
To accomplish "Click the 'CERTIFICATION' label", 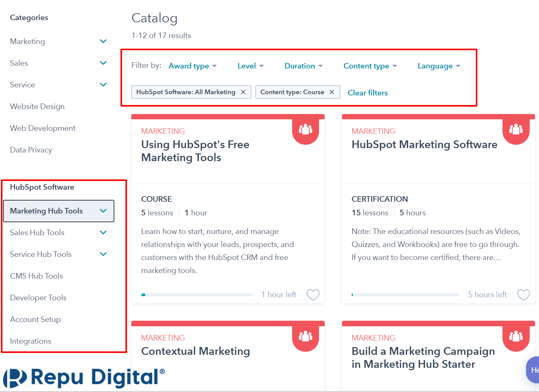I will [x=380, y=199].
